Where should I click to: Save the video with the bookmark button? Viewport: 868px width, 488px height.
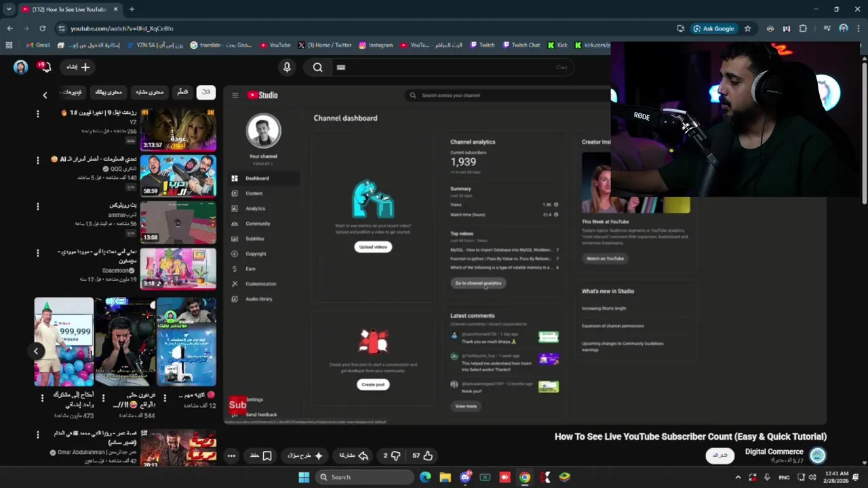(x=261, y=455)
